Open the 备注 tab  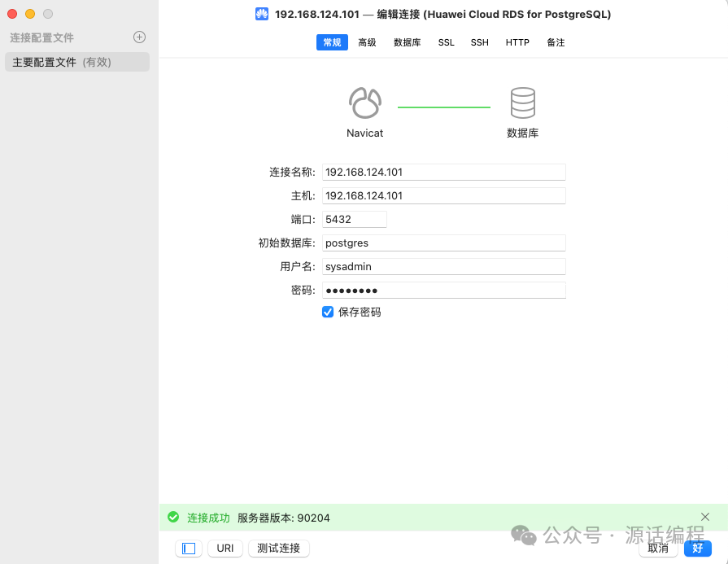tap(556, 42)
